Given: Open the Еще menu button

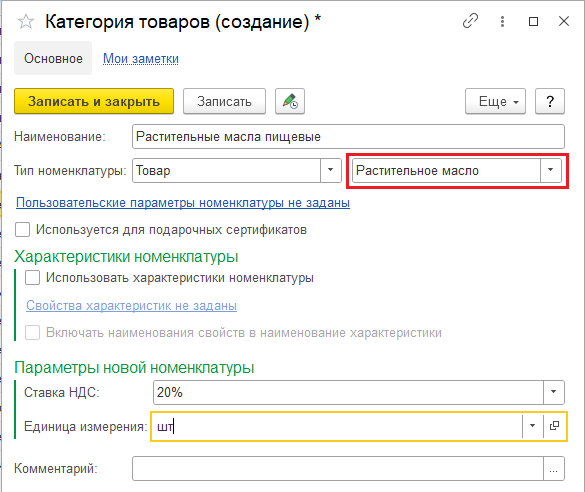Looking at the screenshot, I should pyautogui.click(x=495, y=101).
